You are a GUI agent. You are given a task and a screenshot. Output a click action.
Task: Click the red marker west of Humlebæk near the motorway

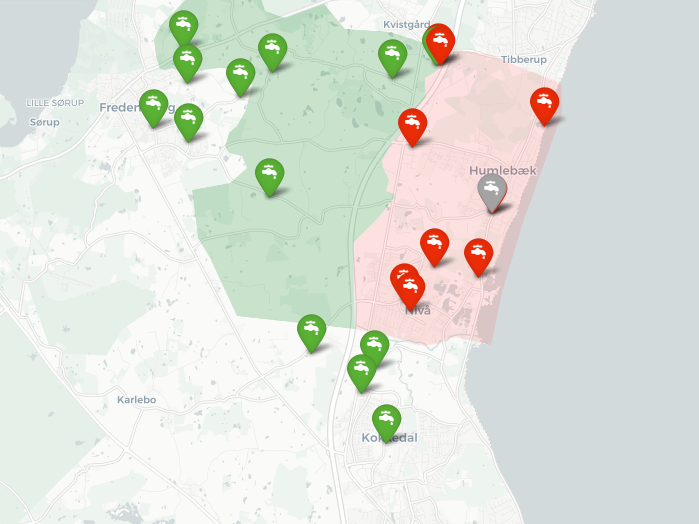412,126
